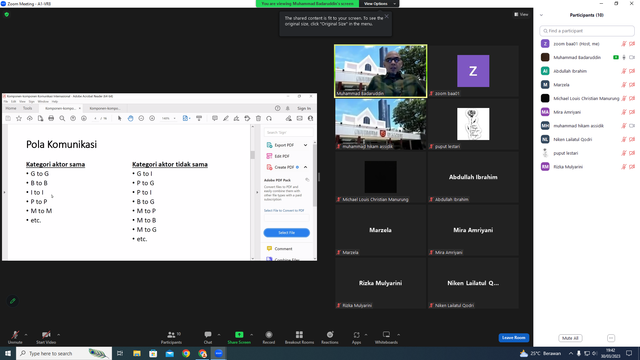
Task: Toggle mic for Marzela in participants list
Action: pyautogui.click(x=624, y=84)
